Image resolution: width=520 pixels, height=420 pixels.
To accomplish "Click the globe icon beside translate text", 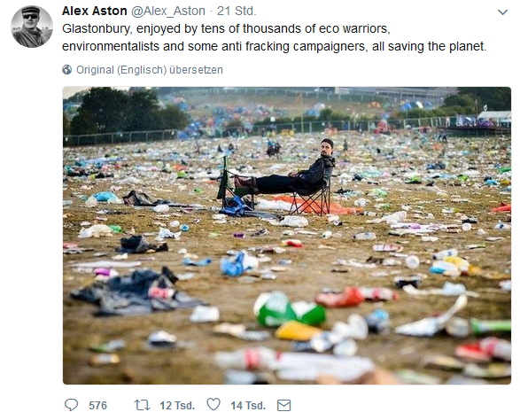I will (67, 70).
